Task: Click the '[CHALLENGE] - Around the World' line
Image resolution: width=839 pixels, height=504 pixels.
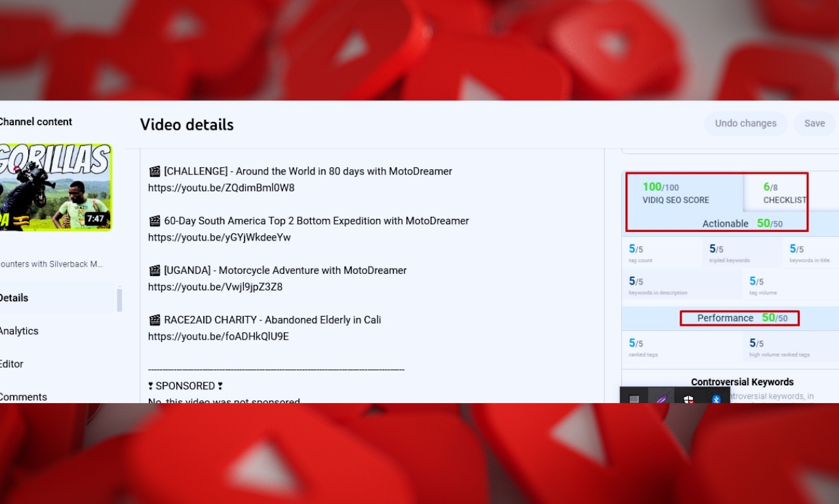Action: pos(301,172)
